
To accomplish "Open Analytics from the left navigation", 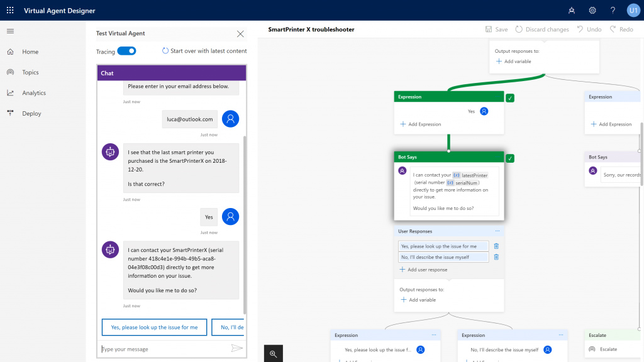I will [x=34, y=93].
